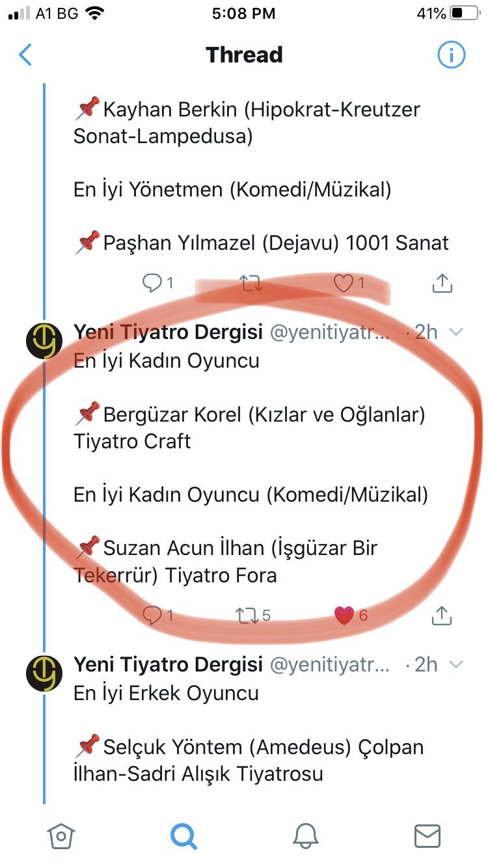The height and width of the screenshot is (868, 488).
Task: Open the thread info icon
Action: coord(451,55)
